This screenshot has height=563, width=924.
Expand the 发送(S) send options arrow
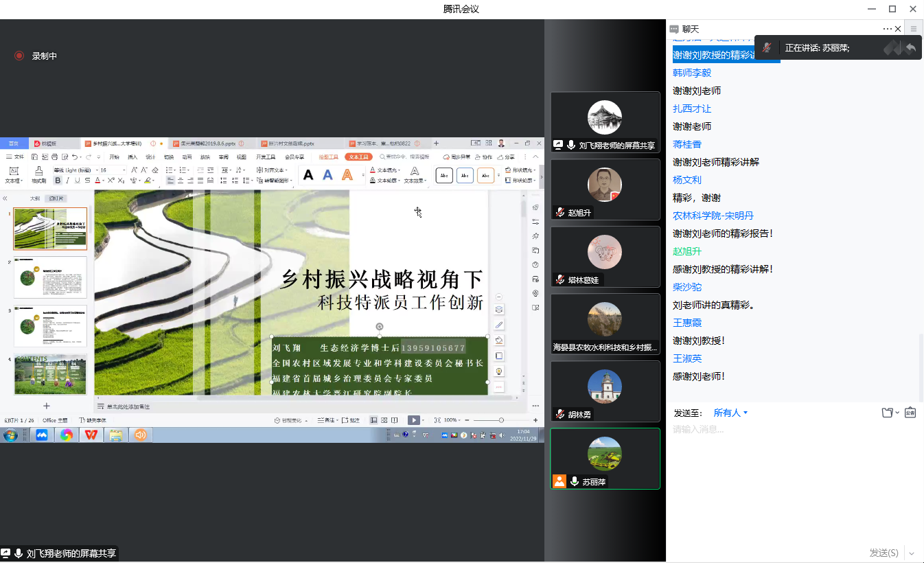coord(912,553)
